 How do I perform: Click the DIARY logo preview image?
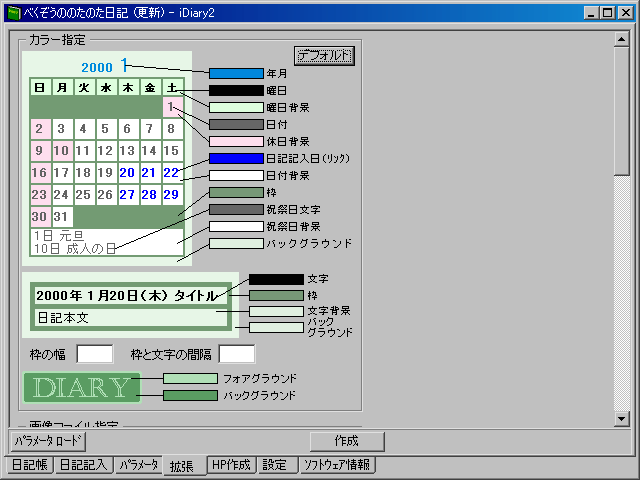coord(82,388)
